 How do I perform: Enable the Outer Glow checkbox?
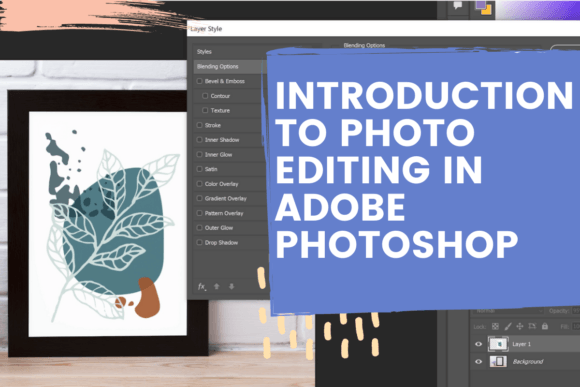(x=199, y=228)
